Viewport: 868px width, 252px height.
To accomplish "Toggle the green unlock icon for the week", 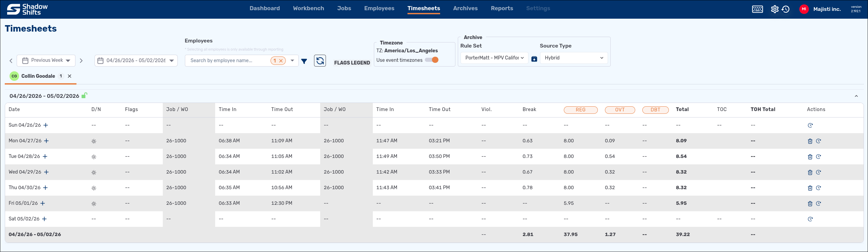I will coord(84,95).
